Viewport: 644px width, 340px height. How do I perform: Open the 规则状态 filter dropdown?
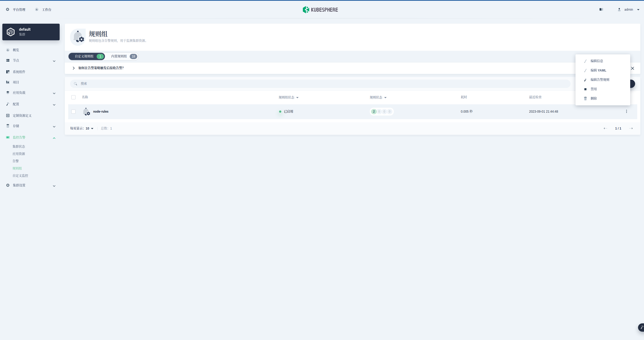(x=378, y=97)
